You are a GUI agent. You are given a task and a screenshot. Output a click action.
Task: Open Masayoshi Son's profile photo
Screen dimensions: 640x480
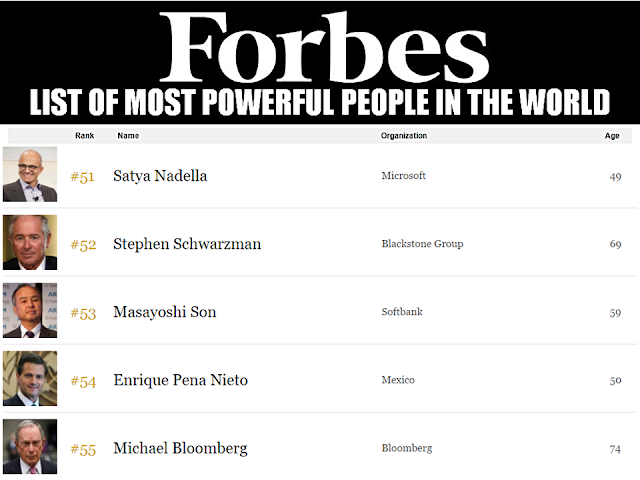30,310
